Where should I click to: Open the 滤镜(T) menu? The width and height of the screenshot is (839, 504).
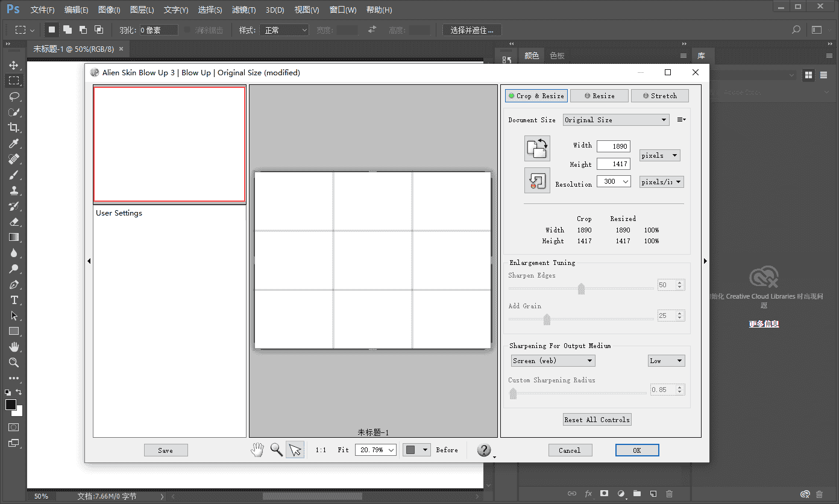(x=244, y=10)
